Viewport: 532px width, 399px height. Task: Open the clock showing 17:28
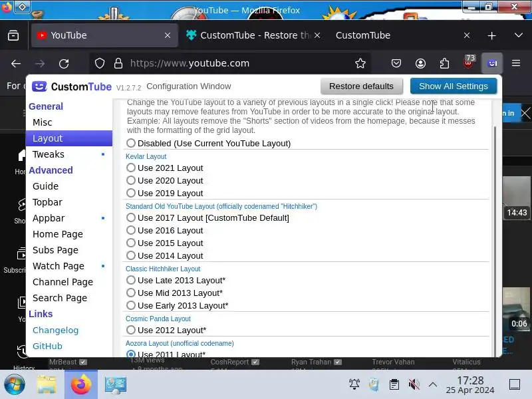point(470,385)
